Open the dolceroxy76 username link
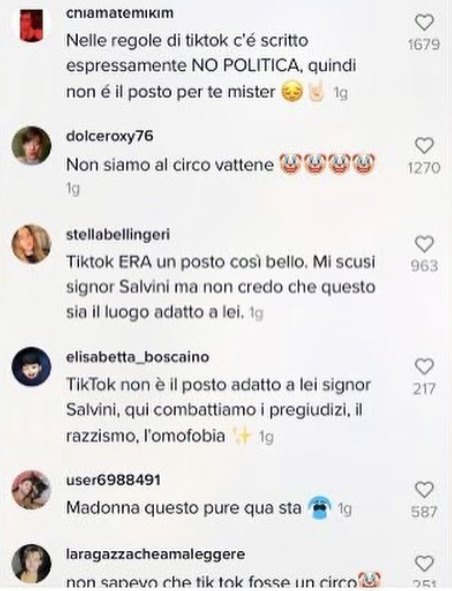Screen dimensions: 452x591 coord(110,136)
